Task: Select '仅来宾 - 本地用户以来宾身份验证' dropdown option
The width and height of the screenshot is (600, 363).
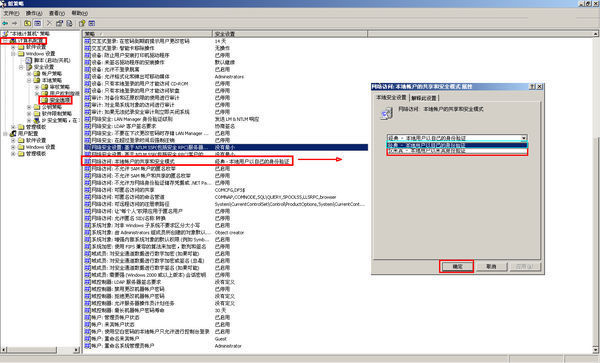Action: (x=457, y=151)
